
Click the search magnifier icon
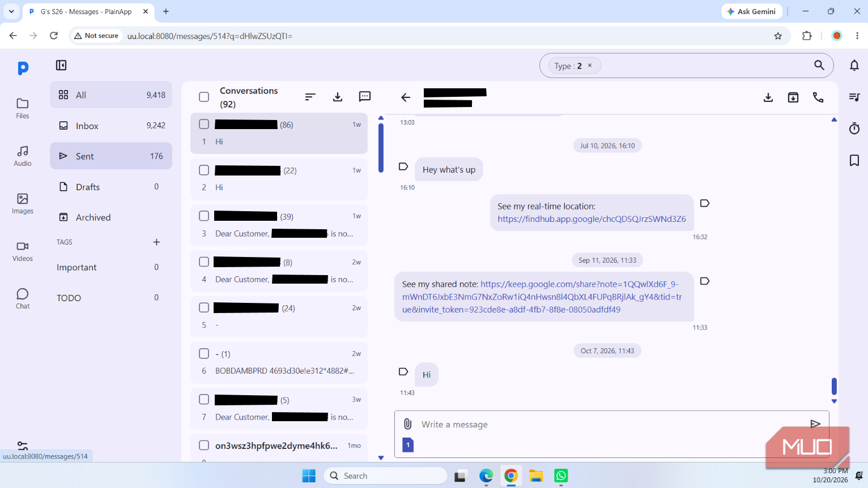(x=819, y=65)
